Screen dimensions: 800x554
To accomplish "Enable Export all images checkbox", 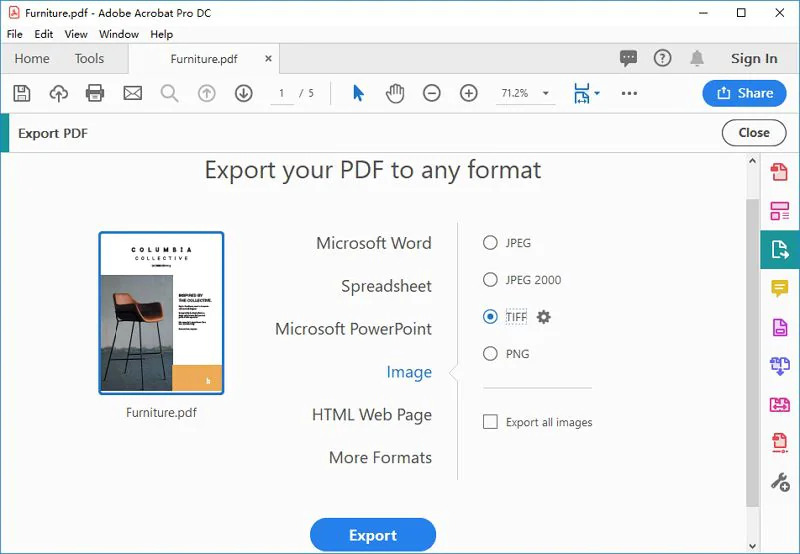I will click(490, 422).
